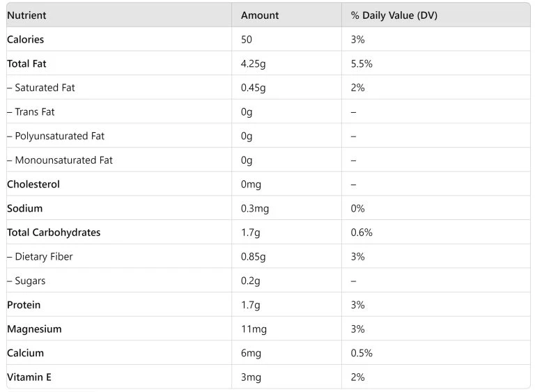Click the Nutrient column header

[x=26, y=15]
